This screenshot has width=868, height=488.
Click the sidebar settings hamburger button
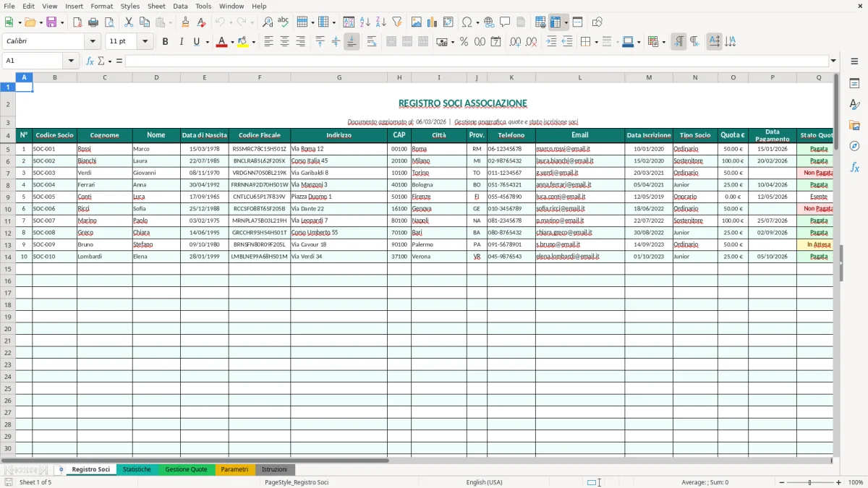(x=854, y=61)
